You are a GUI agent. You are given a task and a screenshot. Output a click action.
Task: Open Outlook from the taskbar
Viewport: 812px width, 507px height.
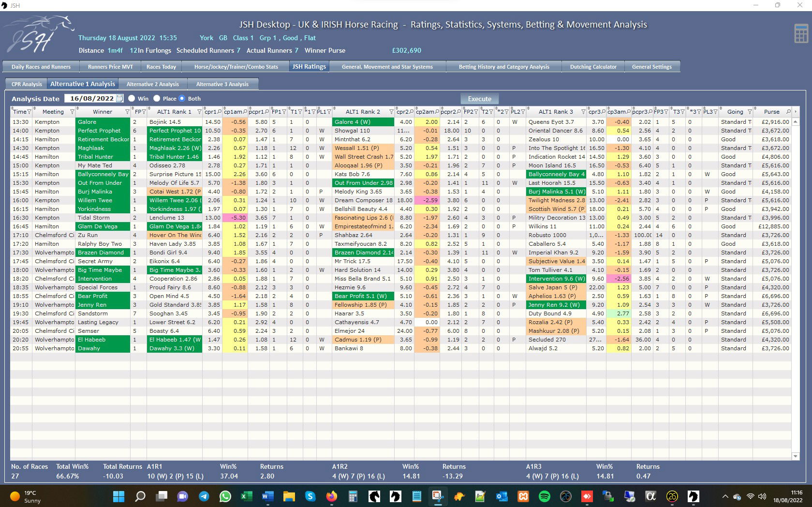point(502,496)
